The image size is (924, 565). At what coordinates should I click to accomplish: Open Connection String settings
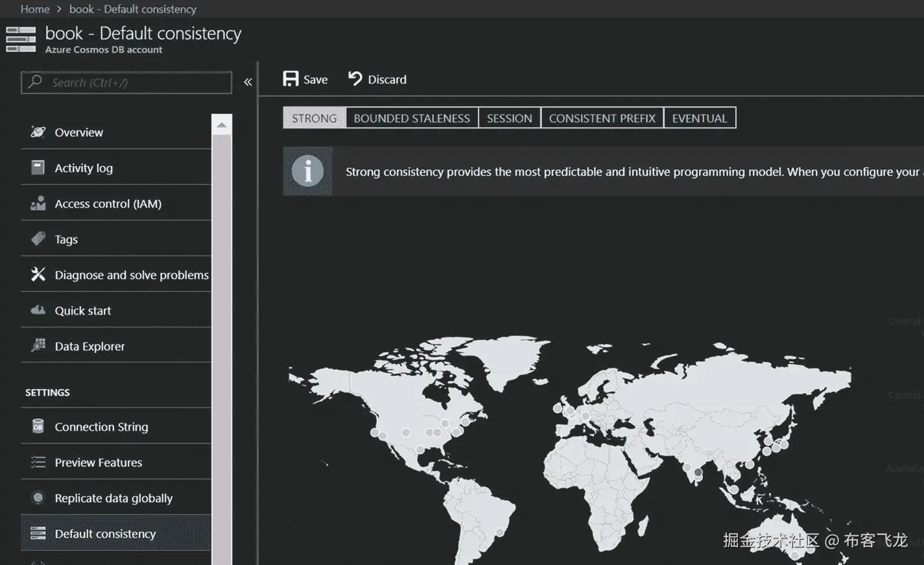coord(116,426)
